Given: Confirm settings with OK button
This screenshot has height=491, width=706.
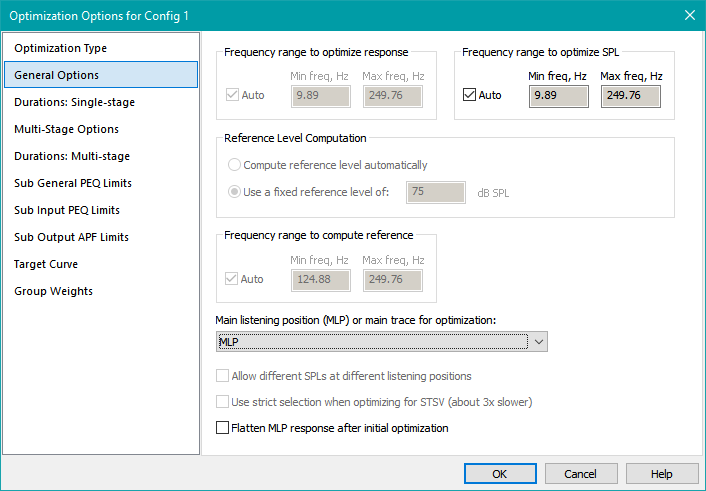Looking at the screenshot, I should click(500, 474).
